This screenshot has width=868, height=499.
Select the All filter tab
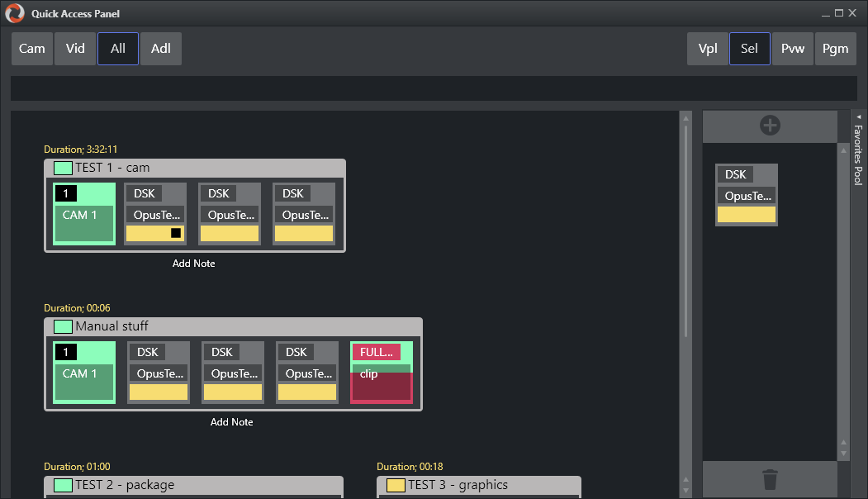118,49
